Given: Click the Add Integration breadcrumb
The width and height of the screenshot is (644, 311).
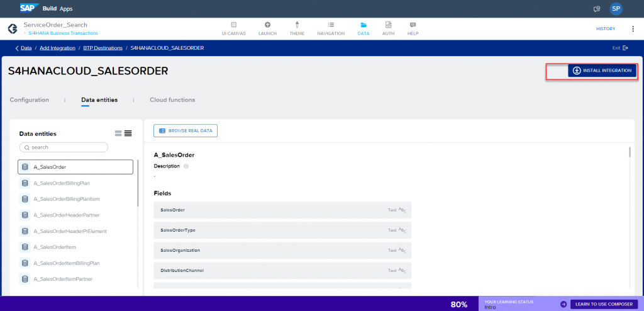Looking at the screenshot, I should coord(57,48).
